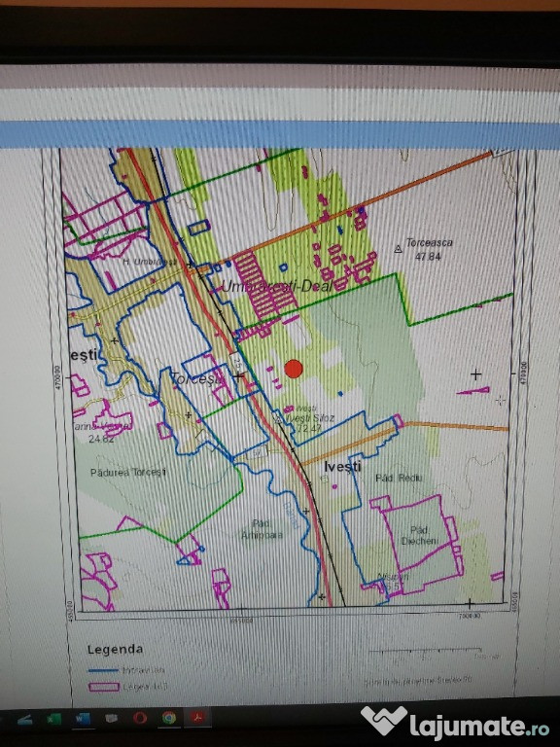This screenshot has height=747, width=560.
Task: Open Excel from the taskbar
Action: [53, 718]
